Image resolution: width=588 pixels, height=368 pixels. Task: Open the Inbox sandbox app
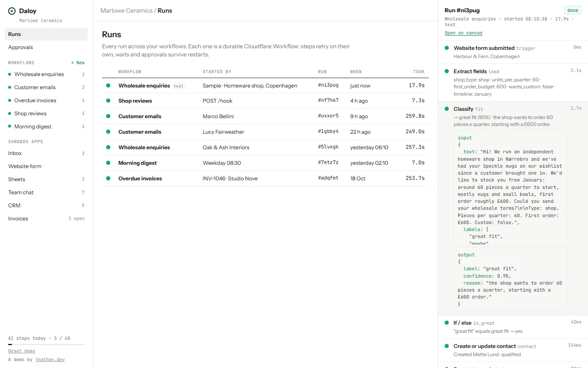pyautogui.click(x=46, y=153)
